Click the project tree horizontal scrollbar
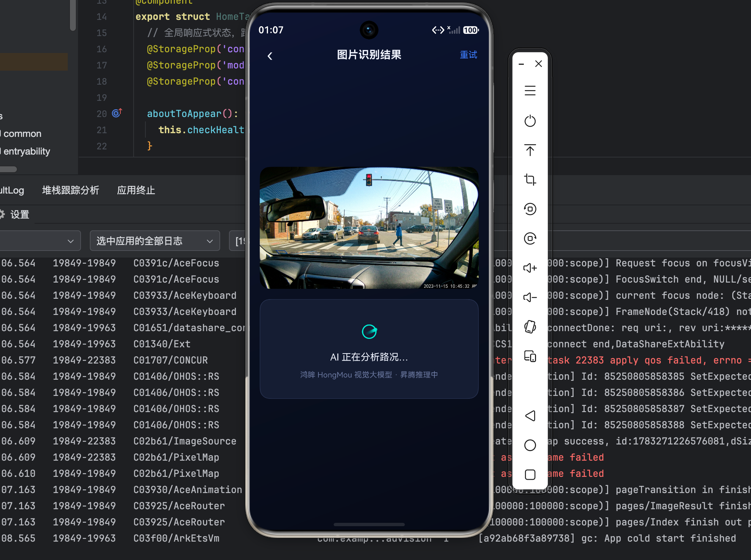The height and width of the screenshot is (560, 751). 8,169
